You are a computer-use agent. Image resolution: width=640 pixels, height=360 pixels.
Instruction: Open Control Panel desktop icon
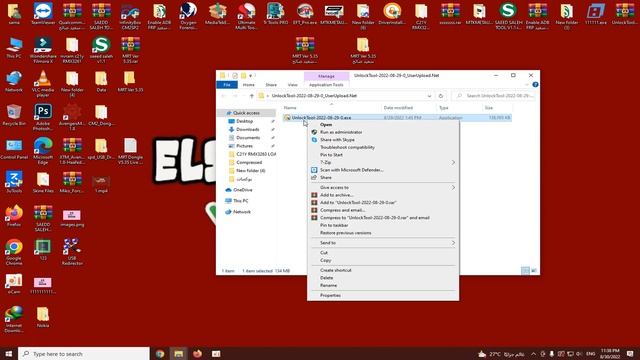[14, 148]
